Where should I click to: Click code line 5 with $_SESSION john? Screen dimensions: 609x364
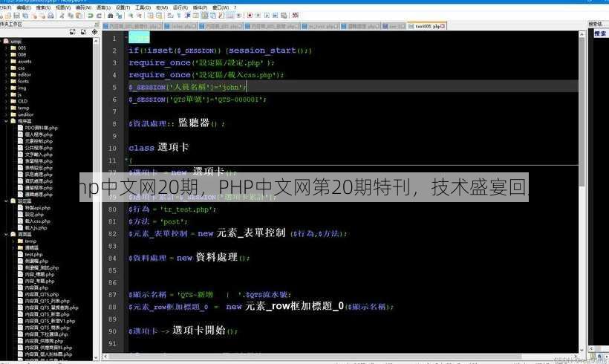(188, 87)
